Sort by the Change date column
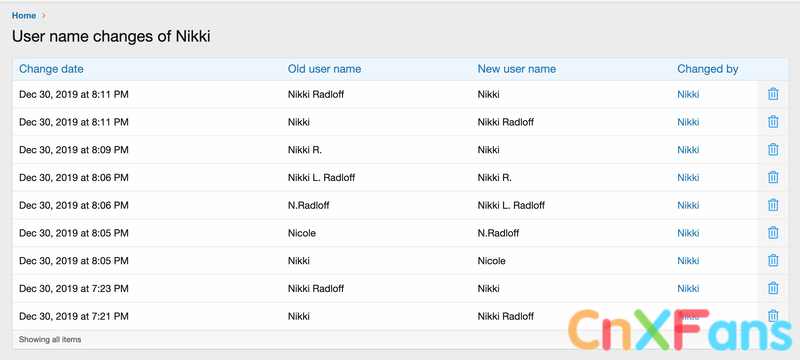 pyautogui.click(x=51, y=69)
